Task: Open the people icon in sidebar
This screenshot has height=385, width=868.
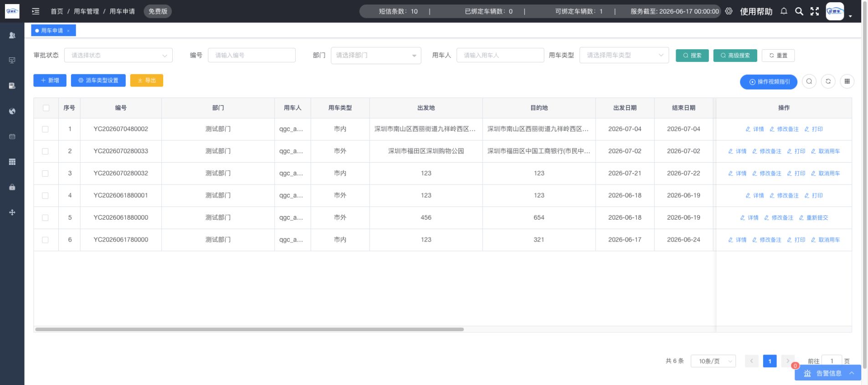Action: click(x=12, y=35)
